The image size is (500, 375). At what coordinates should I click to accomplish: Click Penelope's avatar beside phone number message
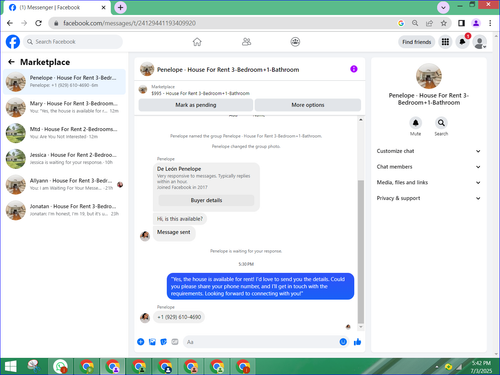[145, 318]
